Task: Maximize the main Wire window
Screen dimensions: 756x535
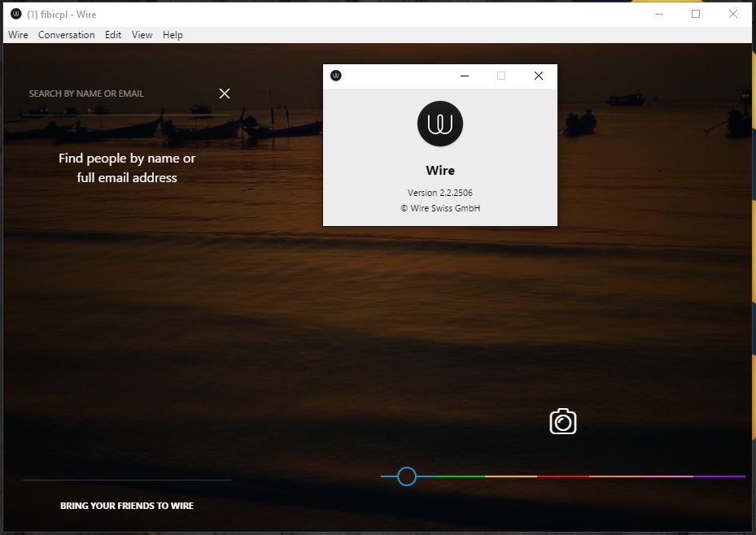Action: click(696, 14)
